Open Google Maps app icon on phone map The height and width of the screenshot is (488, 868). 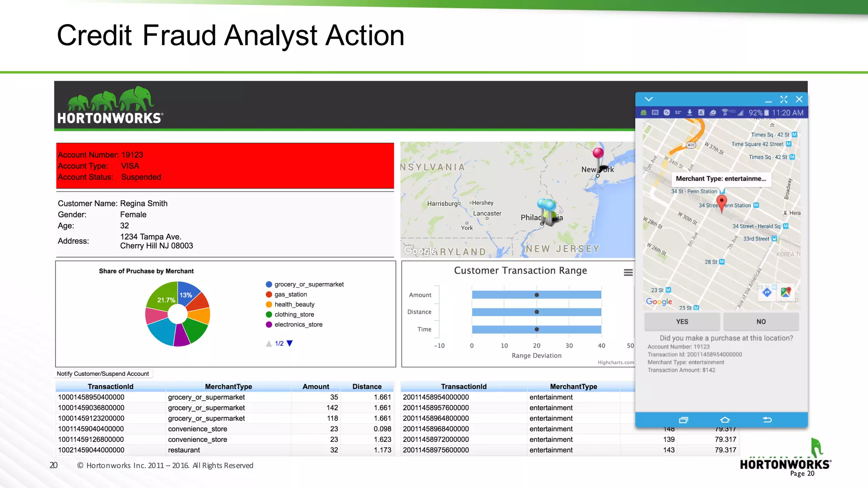[786, 292]
